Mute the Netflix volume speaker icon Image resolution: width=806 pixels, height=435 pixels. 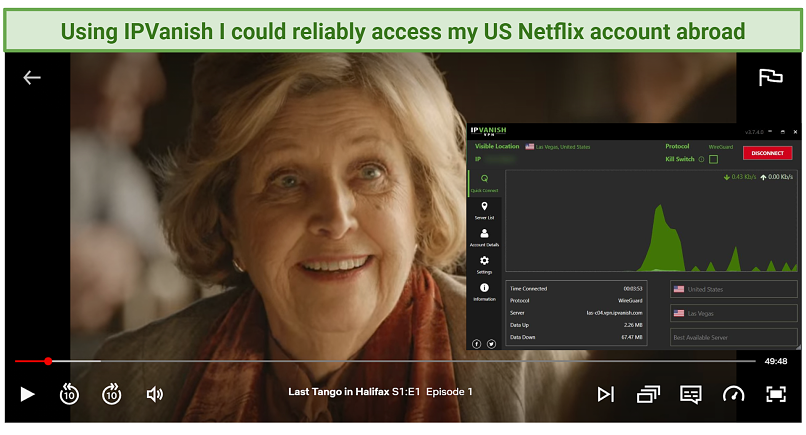pos(155,394)
